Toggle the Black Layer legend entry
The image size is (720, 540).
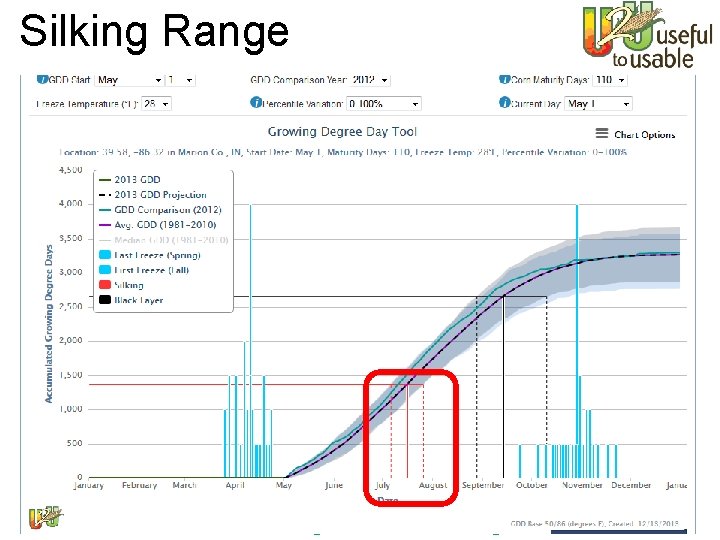pyautogui.click(x=131, y=300)
